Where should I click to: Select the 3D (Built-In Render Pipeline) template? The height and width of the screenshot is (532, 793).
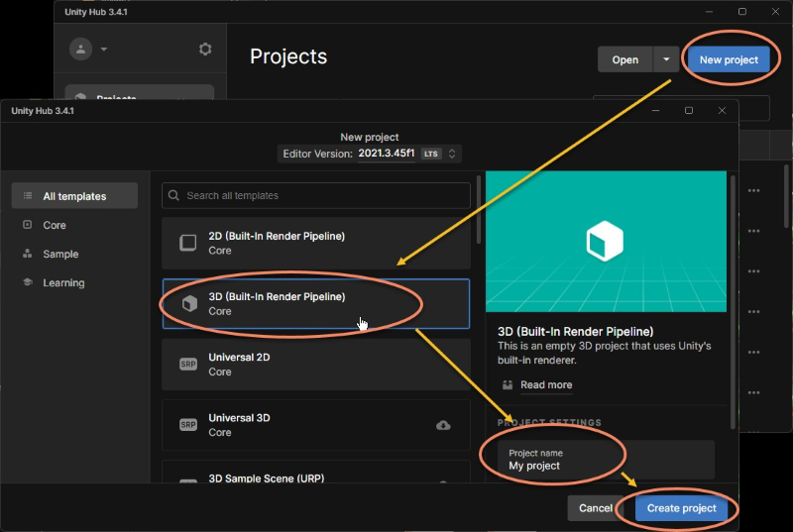click(x=315, y=303)
